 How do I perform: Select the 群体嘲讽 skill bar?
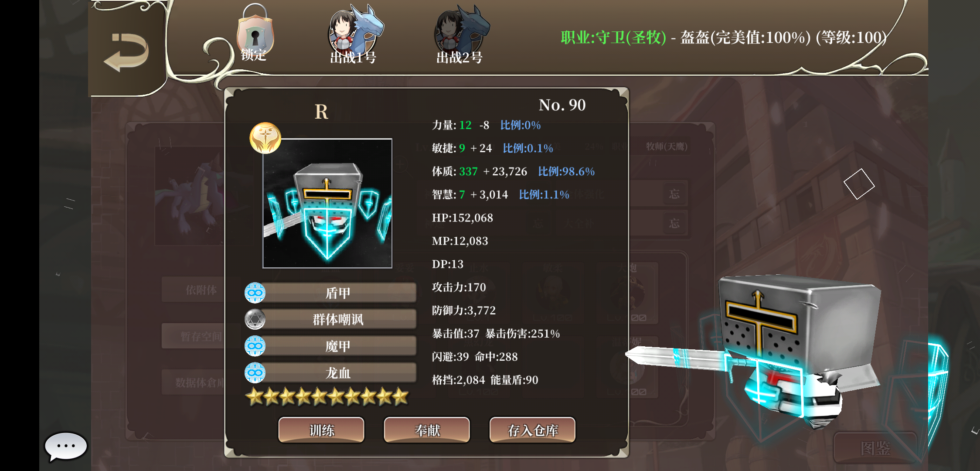pos(338,319)
